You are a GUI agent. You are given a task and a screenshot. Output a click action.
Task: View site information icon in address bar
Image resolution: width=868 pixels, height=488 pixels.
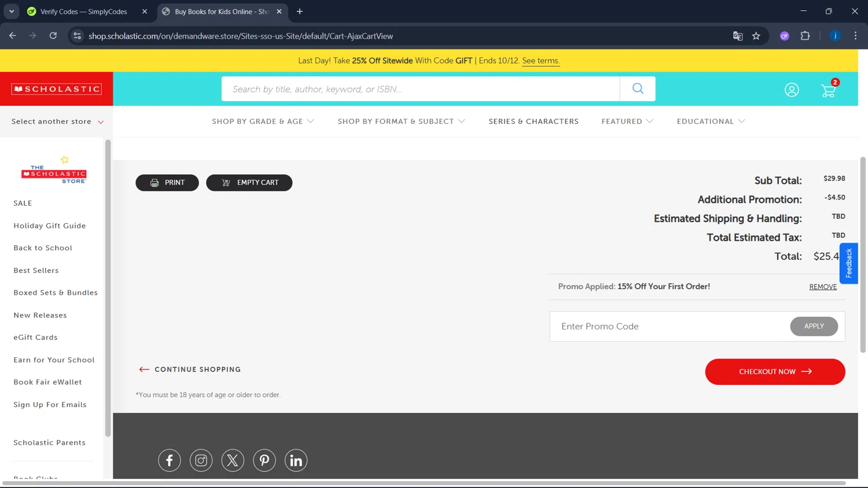coord(77,36)
